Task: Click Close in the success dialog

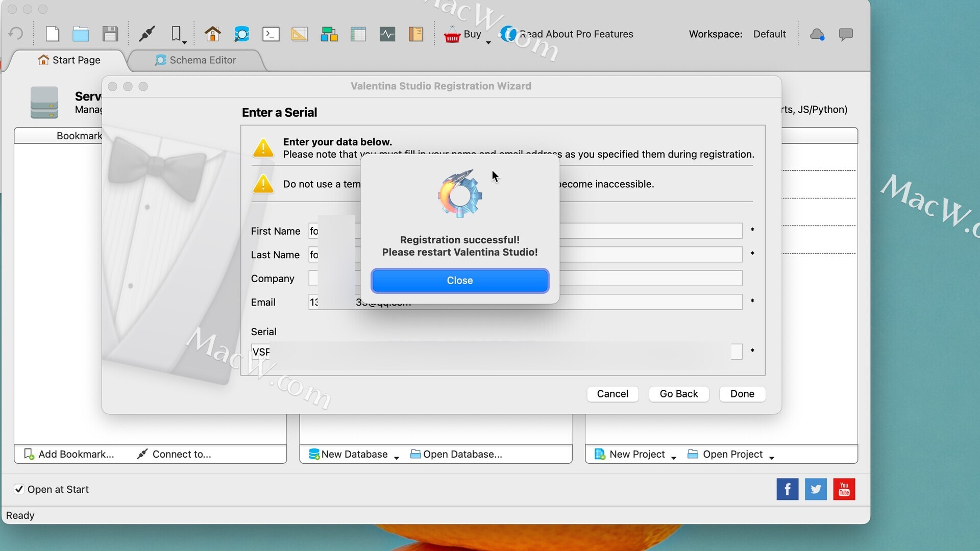Action: (460, 281)
